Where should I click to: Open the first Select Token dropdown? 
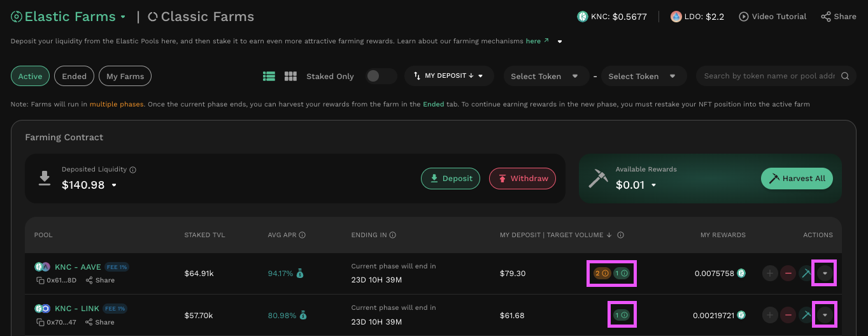point(544,77)
